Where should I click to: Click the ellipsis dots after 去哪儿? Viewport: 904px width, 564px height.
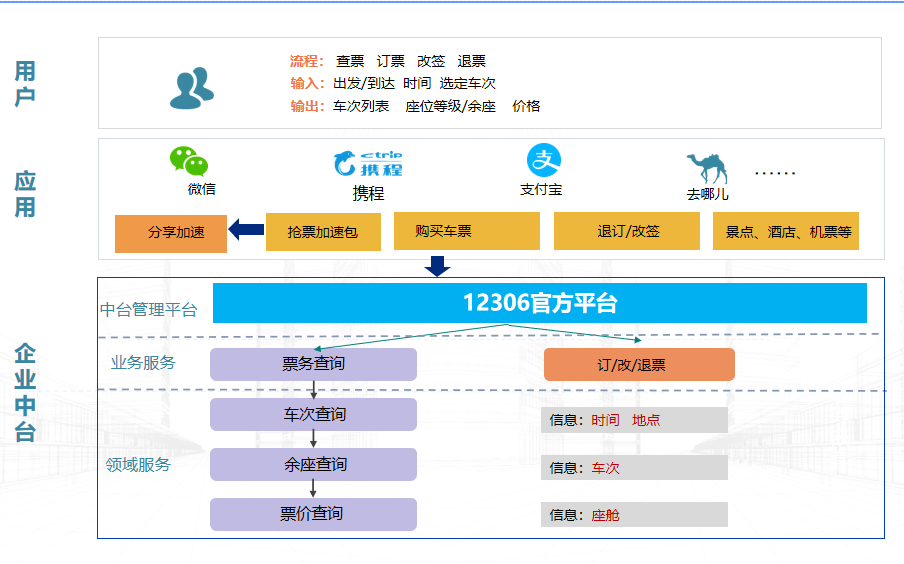775,173
